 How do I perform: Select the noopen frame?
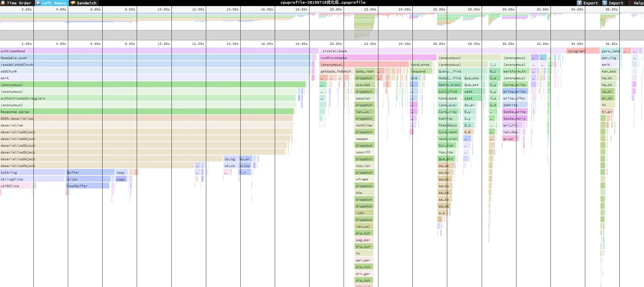364,139
